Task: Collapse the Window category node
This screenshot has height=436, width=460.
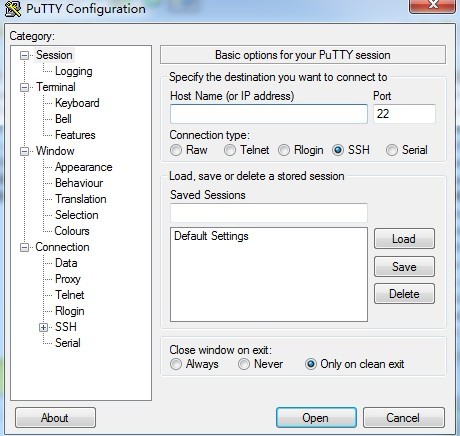Action: (24, 151)
